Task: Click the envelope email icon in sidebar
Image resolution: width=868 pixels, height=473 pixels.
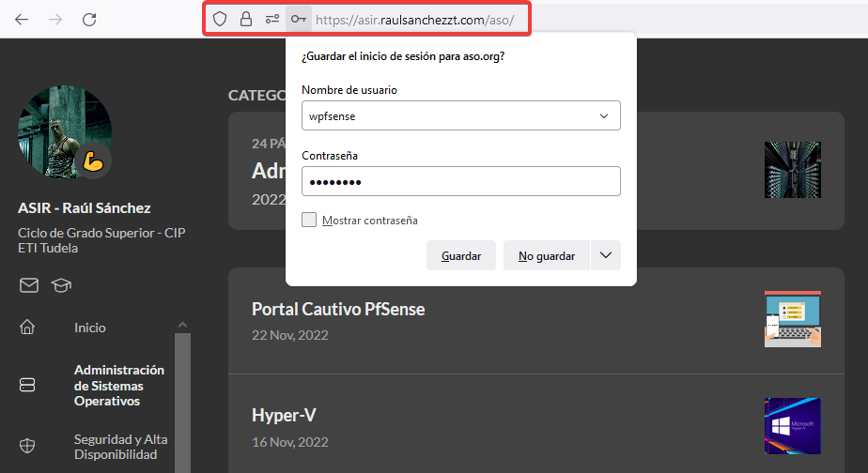Action: pyautogui.click(x=29, y=285)
